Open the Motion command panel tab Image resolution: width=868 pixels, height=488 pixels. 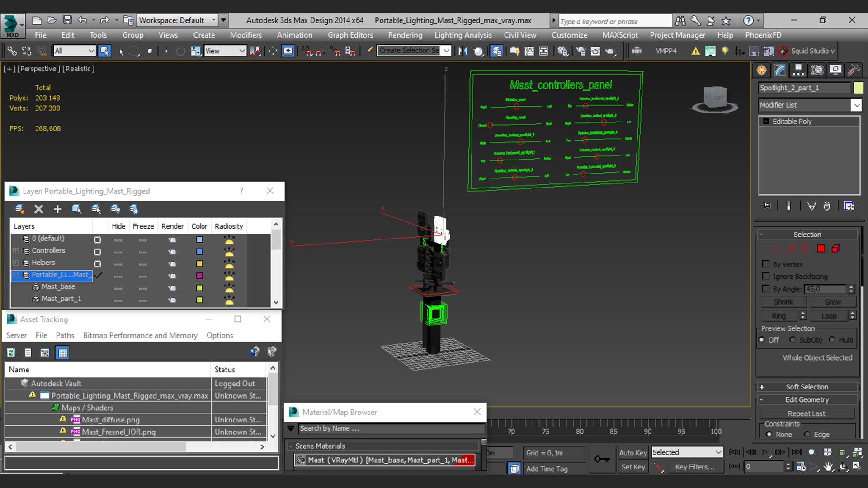point(817,70)
